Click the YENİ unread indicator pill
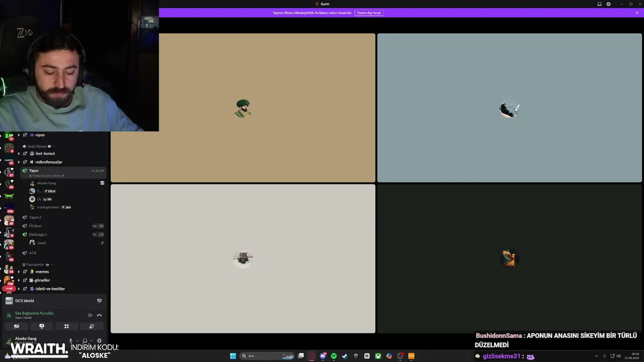 (9, 289)
